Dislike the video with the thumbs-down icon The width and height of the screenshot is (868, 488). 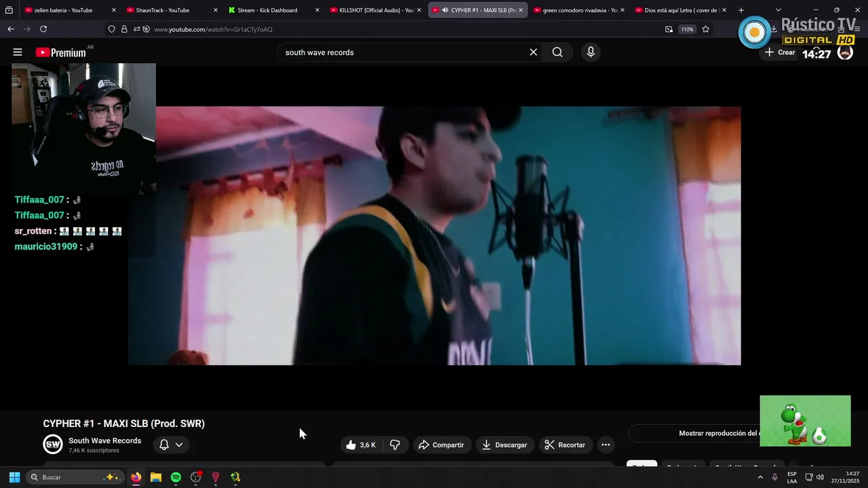395,445
